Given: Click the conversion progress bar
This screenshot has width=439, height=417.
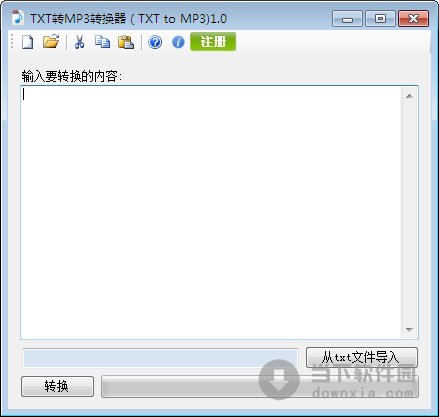Looking at the screenshot, I should tap(260, 387).
